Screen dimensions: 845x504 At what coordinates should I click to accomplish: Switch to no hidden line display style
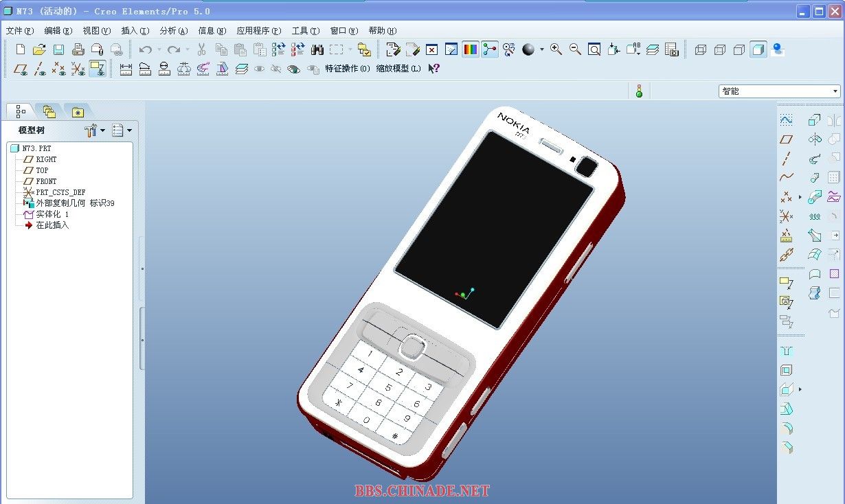[x=739, y=49]
